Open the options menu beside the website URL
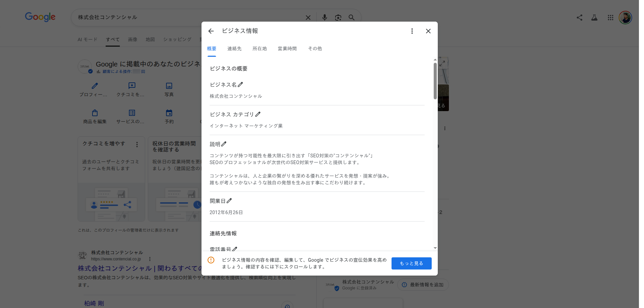 tap(150, 259)
